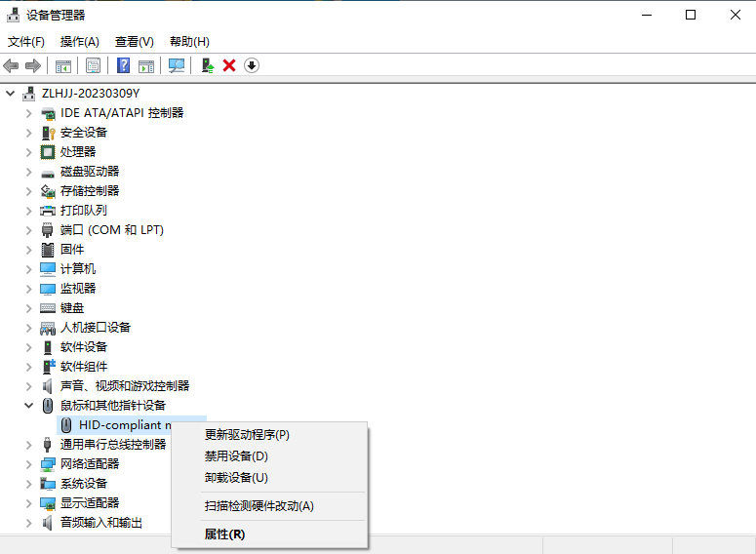Select the 端口 (COM 和 LPT) label
Screen dimensions: 756x554
point(112,230)
